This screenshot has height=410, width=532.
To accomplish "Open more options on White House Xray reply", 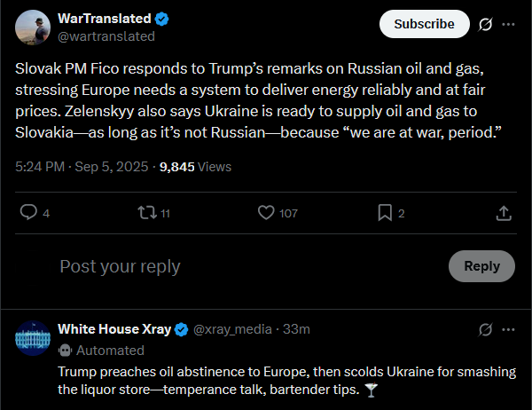I will tap(508, 329).
